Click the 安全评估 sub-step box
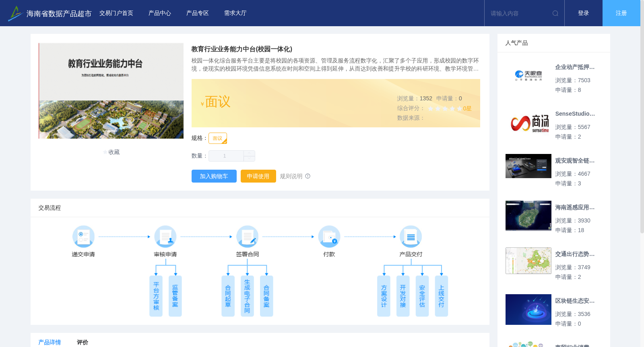This screenshot has height=347, width=644. pos(422,296)
